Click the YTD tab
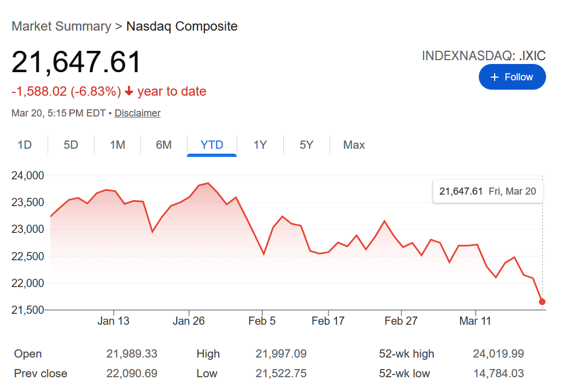569x392 pixels. coord(212,145)
